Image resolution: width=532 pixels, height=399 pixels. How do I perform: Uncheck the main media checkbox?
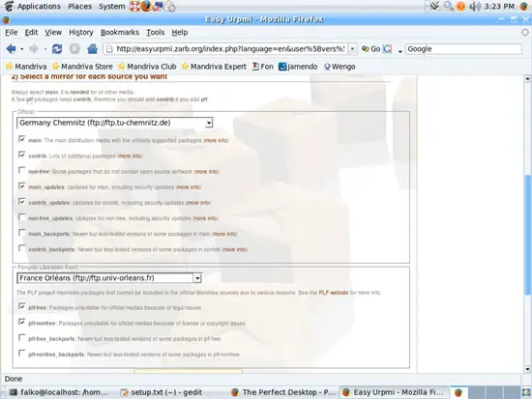click(21, 139)
